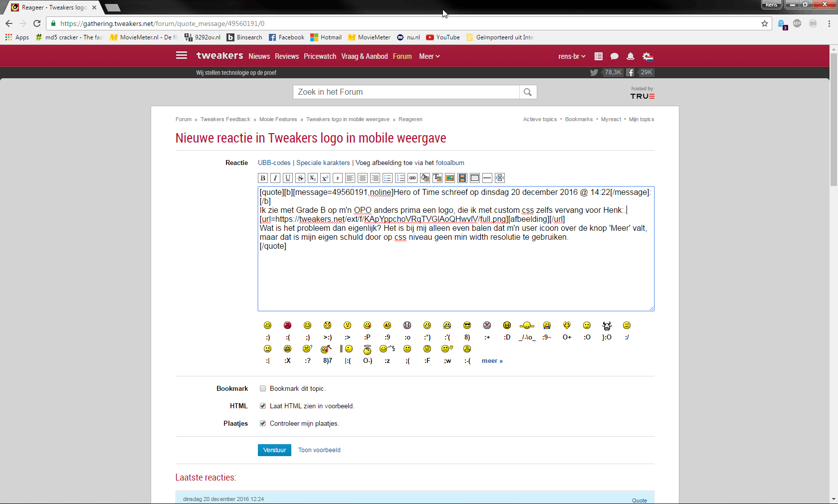
Task: Insert a hyperlink using the chain icon
Action: (413, 178)
